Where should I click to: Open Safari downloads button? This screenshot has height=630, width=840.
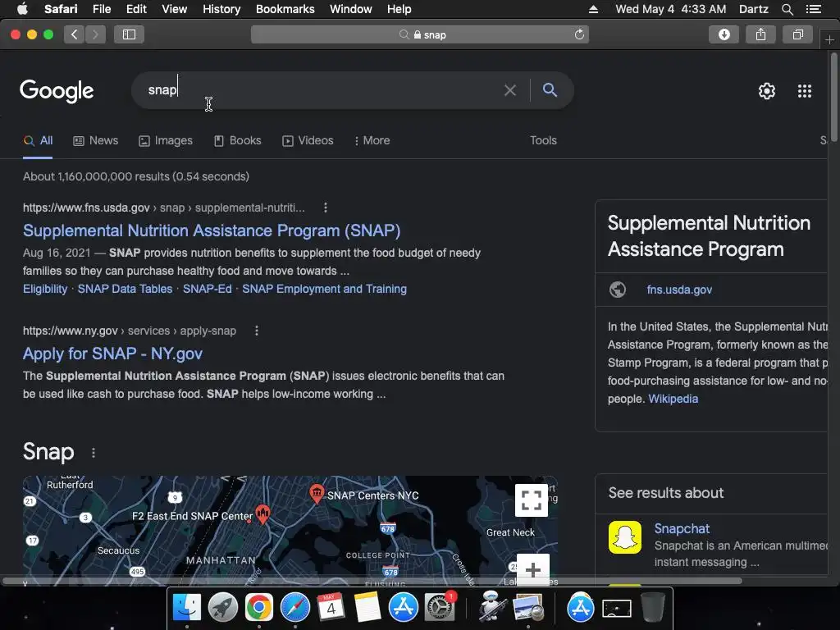pyautogui.click(x=724, y=34)
